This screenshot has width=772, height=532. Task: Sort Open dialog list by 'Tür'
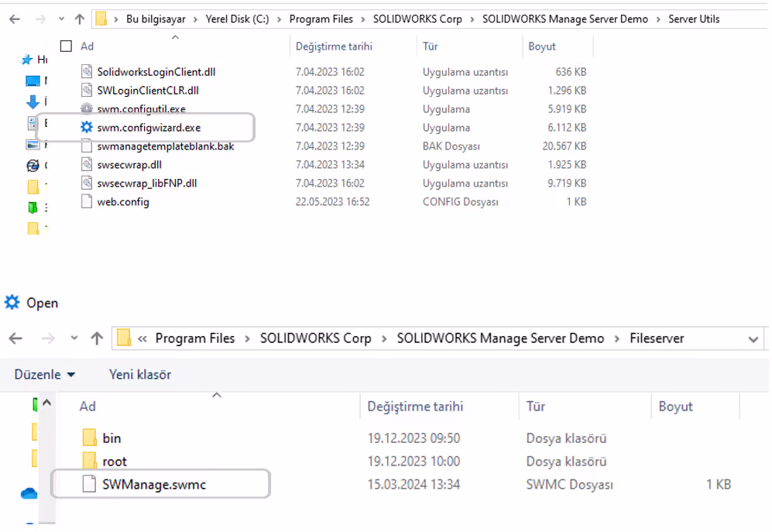point(536,407)
